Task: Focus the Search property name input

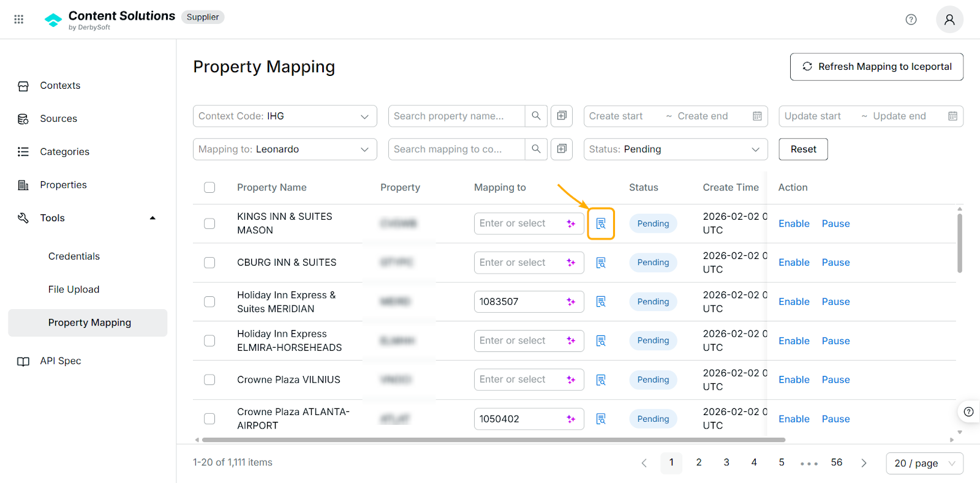Action: click(456, 116)
